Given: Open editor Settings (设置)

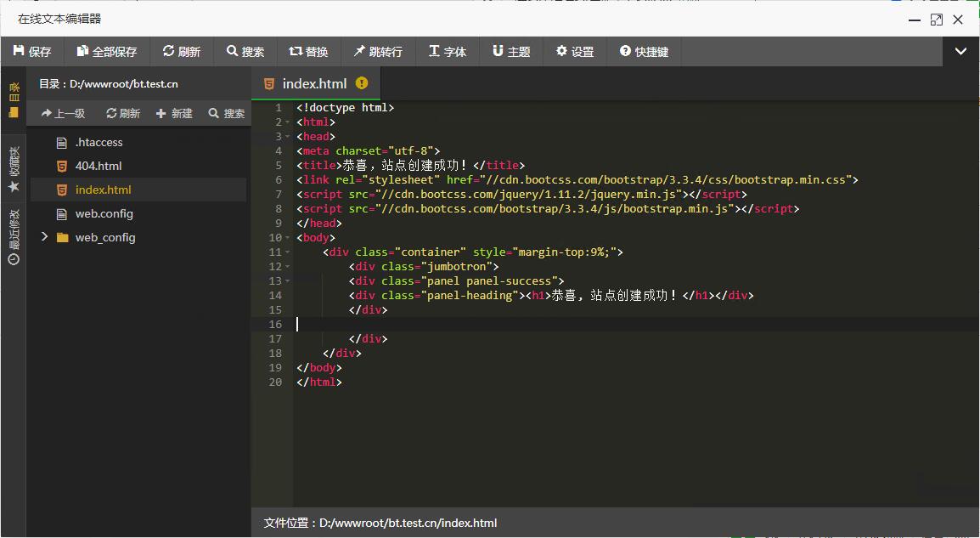Looking at the screenshot, I should [x=575, y=52].
